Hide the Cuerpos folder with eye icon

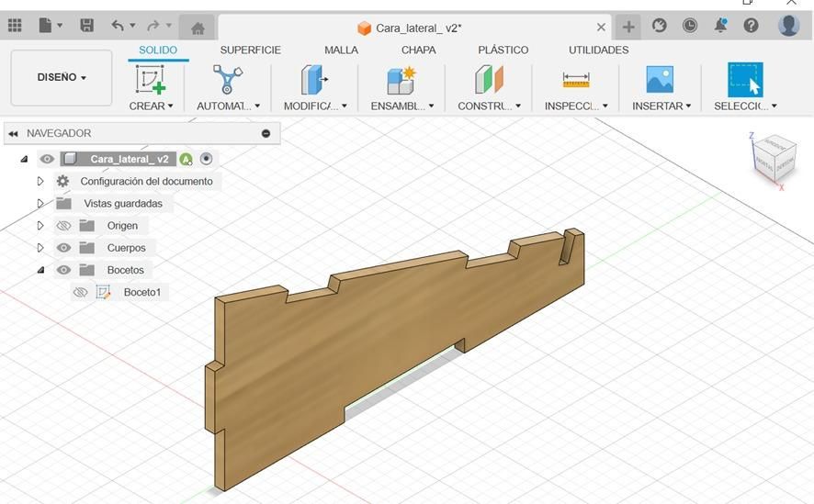[63, 248]
